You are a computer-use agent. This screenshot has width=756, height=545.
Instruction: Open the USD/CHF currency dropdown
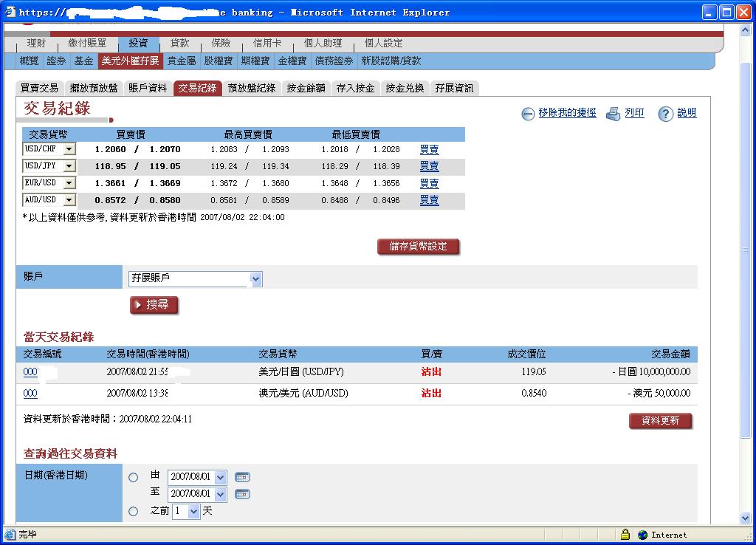point(69,148)
